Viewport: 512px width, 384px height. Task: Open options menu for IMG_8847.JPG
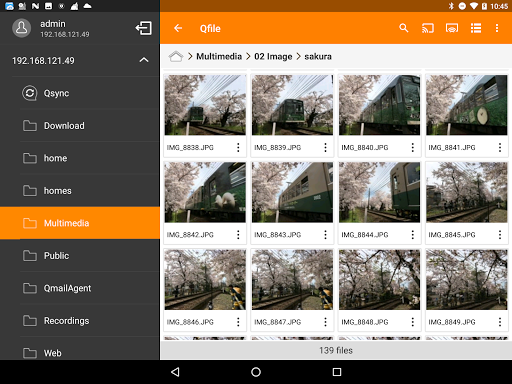[325, 322]
